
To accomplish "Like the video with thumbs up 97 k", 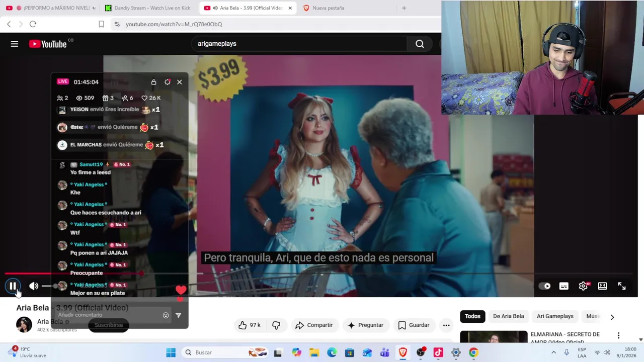I will click(x=250, y=325).
